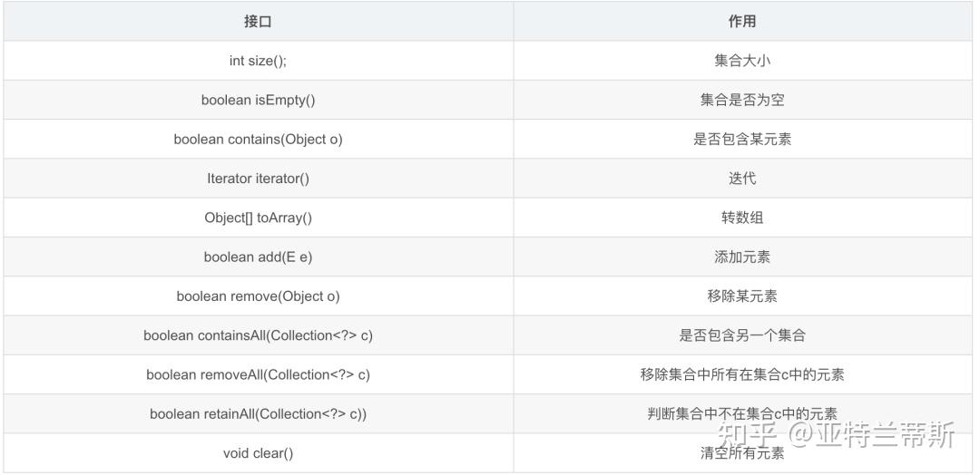Click the 作用 column header
The height and width of the screenshot is (475, 980).
[742, 21]
